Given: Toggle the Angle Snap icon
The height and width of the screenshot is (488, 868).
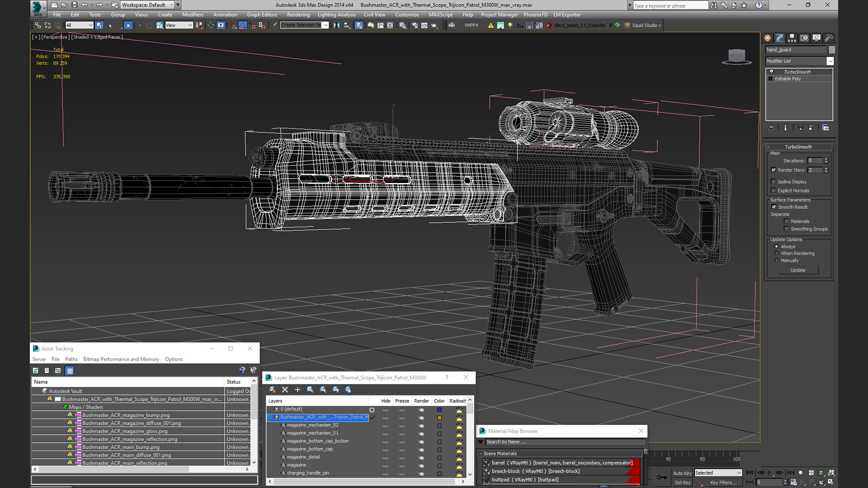Looking at the screenshot, I should click(243, 25).
